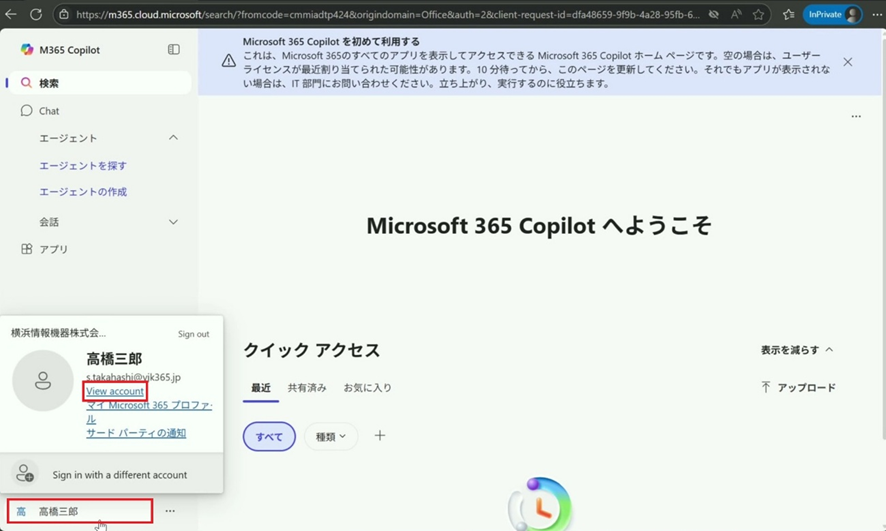Collapse quick access with 表示を減らす
Screen dimensions: 886x531
click(x=796, y=350)
